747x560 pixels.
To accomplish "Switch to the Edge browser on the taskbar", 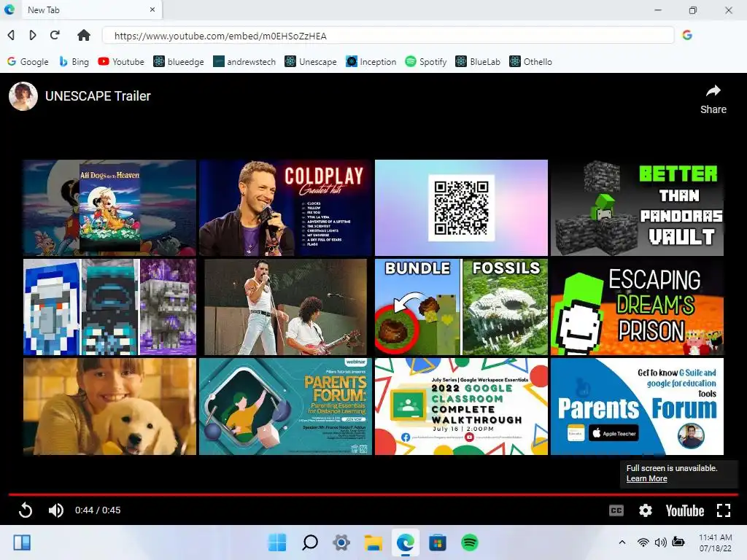I will click(406, 542).
